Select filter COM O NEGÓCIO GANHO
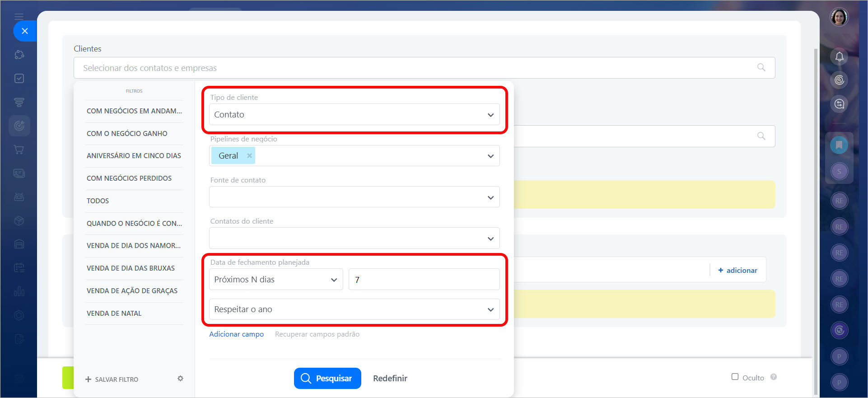 click(x=134, y=134)
